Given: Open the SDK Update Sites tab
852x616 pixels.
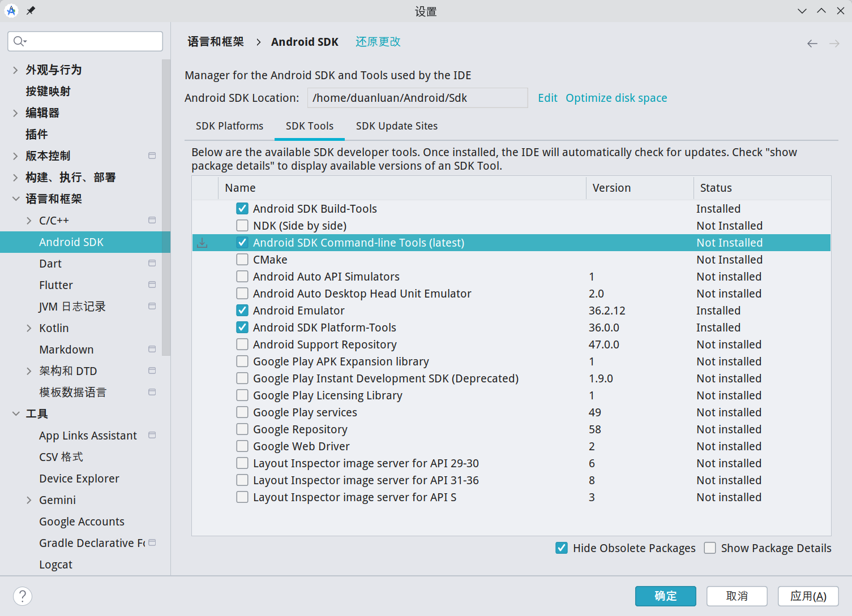Looking at the screenshot, I should click(x=396, y=126).
